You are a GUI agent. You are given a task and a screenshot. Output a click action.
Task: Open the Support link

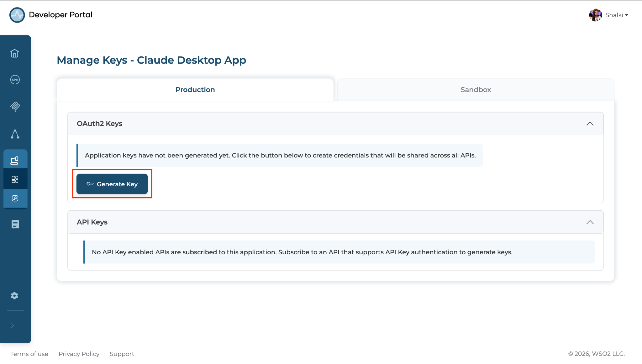pyautogui.click(x=122, y=354)
